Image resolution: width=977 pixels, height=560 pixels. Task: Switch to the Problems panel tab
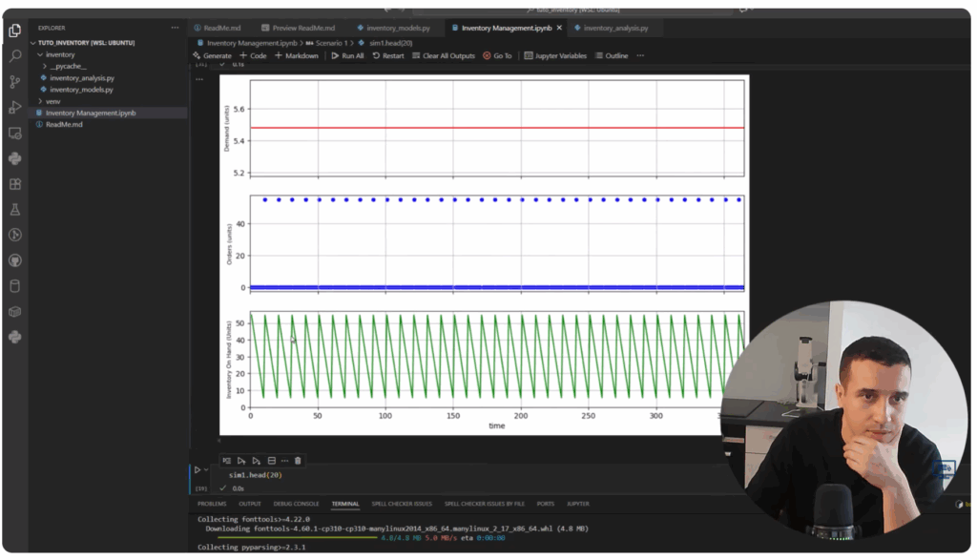212,504
